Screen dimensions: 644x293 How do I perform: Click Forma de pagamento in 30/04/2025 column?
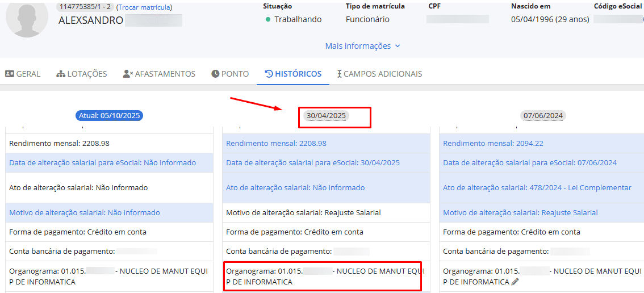(x=326, y=232)
